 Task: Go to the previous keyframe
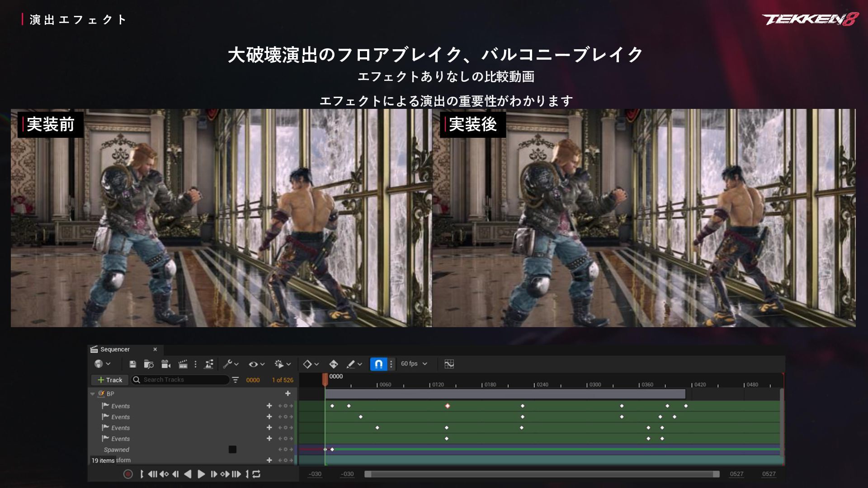164,474
